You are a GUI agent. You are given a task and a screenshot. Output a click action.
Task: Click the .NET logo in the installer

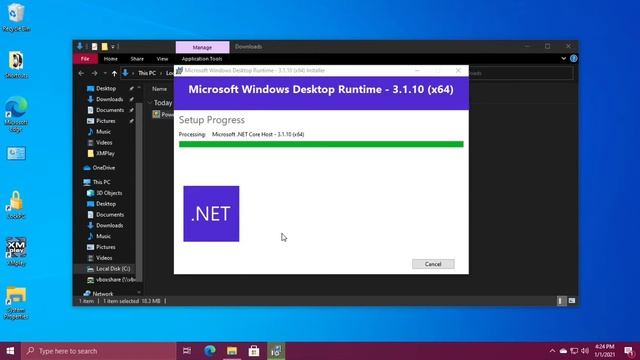211,213
